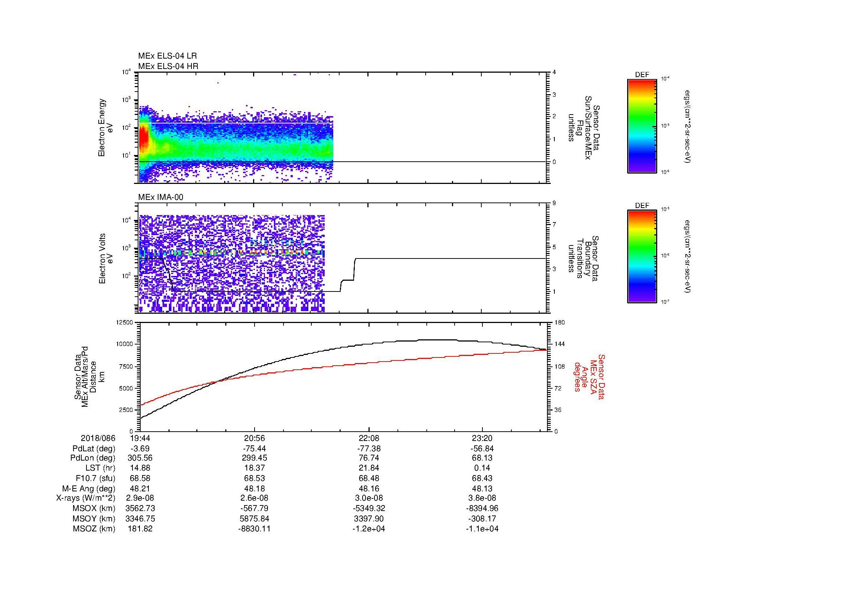Click the PdLon value '76.74'
Screen dimensions: 868x613
[369, 458]
